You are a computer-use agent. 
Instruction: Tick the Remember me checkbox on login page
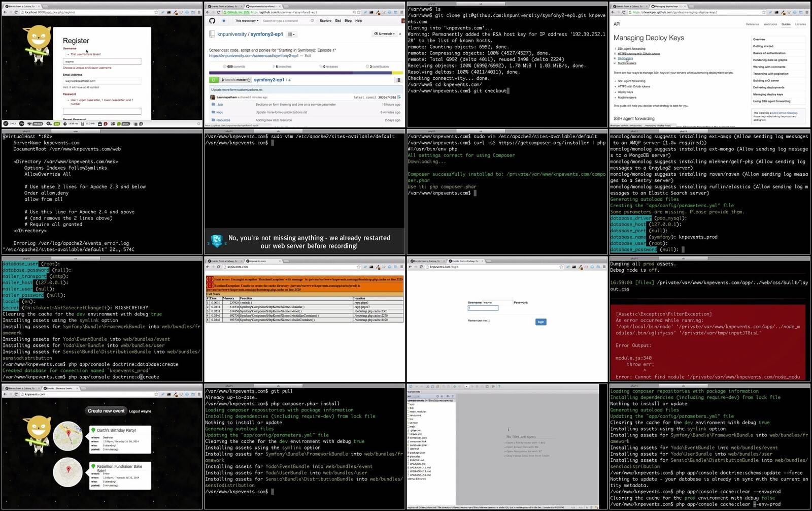(489, 321)
